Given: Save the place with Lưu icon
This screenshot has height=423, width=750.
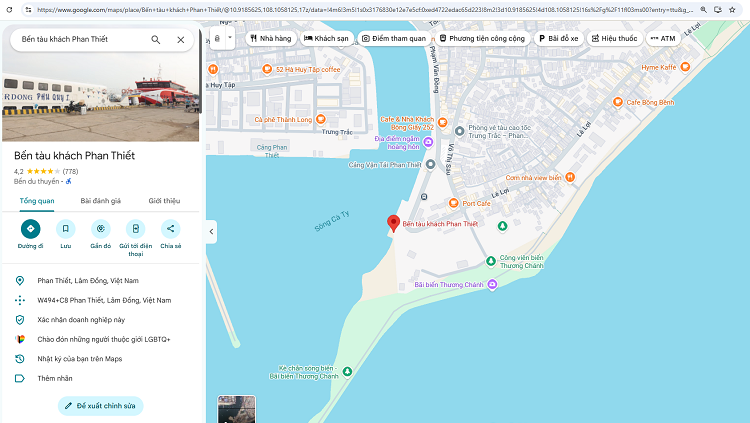Looking at the screenshot, I should click(x=66, y=229).
